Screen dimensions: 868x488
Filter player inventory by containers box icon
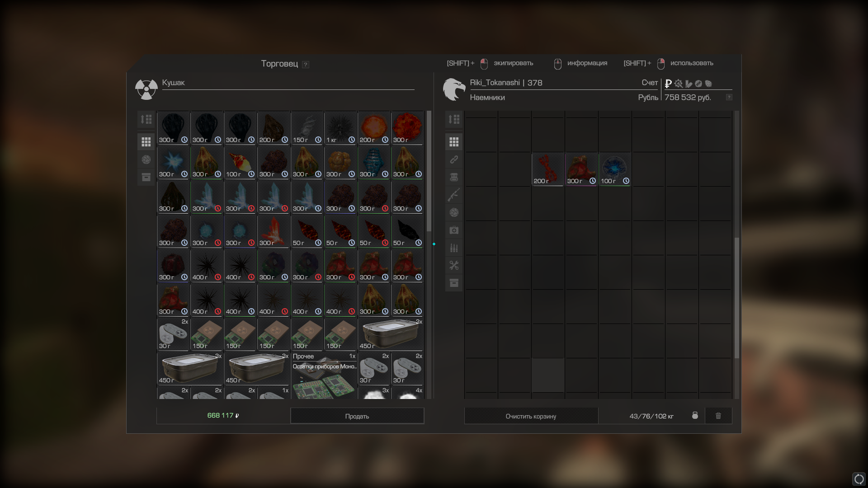point(454,283)
